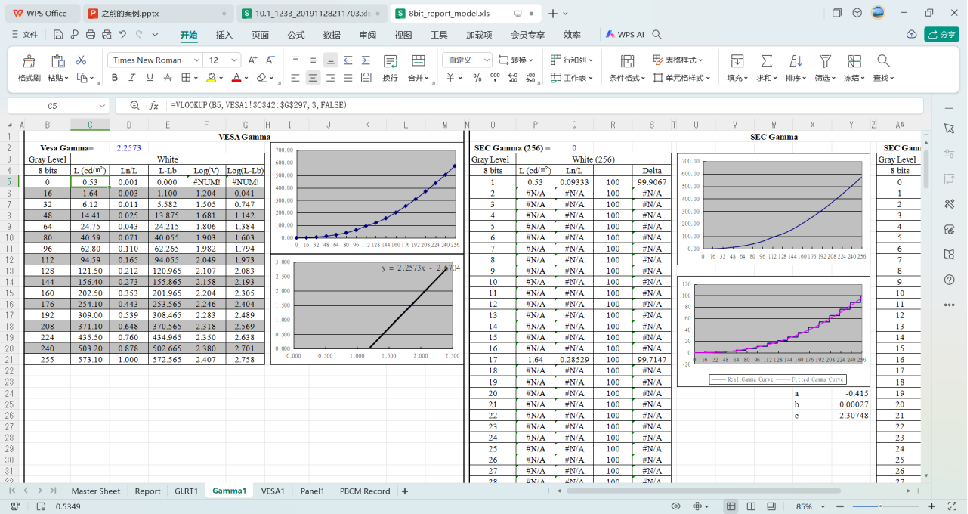Viewport: 968px width, 514px height.
Task: Open the 文件 file menu
Action: click(25, 35)
